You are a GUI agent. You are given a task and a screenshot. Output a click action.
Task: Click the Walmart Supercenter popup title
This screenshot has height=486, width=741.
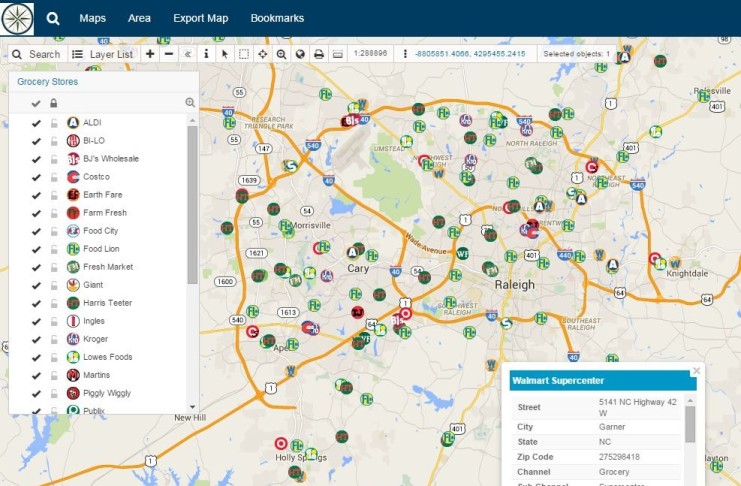point(558,381)
